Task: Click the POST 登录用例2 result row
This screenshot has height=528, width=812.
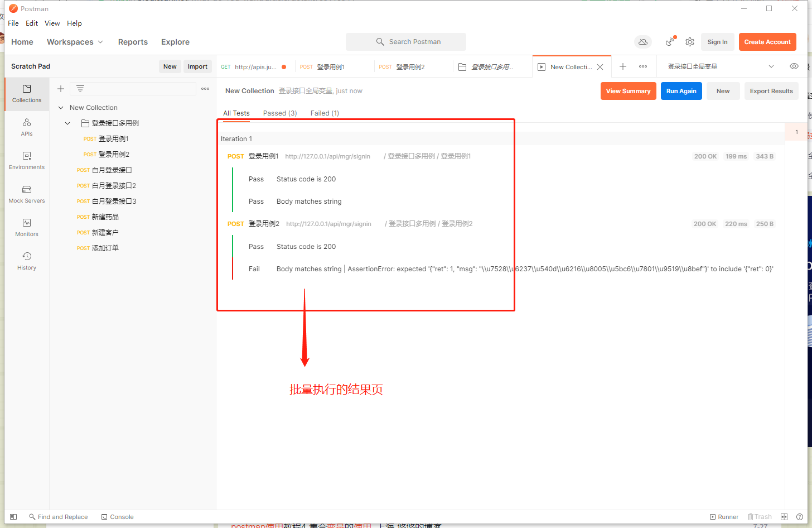Action: 500,224
